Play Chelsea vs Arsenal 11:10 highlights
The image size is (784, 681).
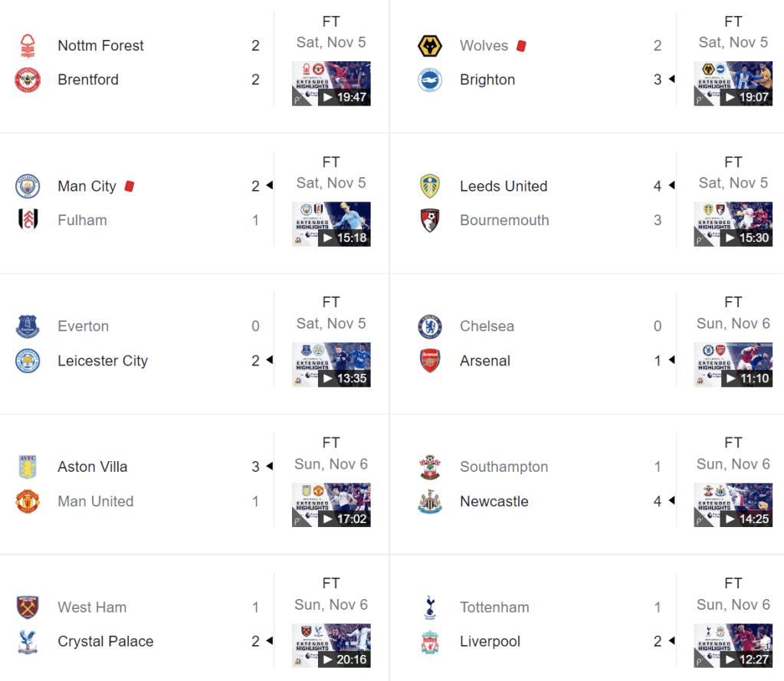pyautogui.click(x=733, y=364)
